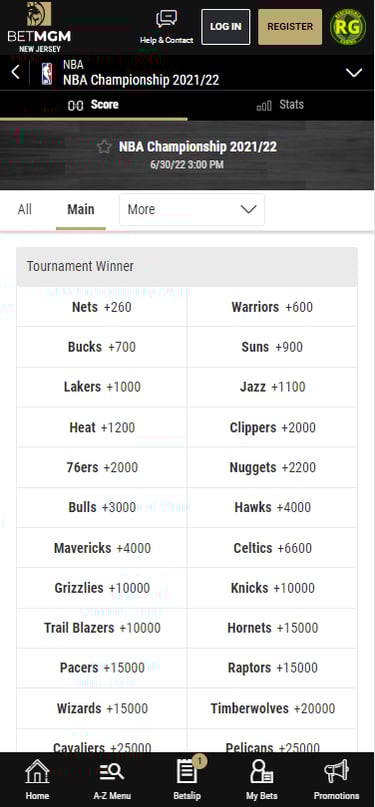This screenshot has width=375, height=807.
Task: Open My Bets icon
Action: coord(262,779)
